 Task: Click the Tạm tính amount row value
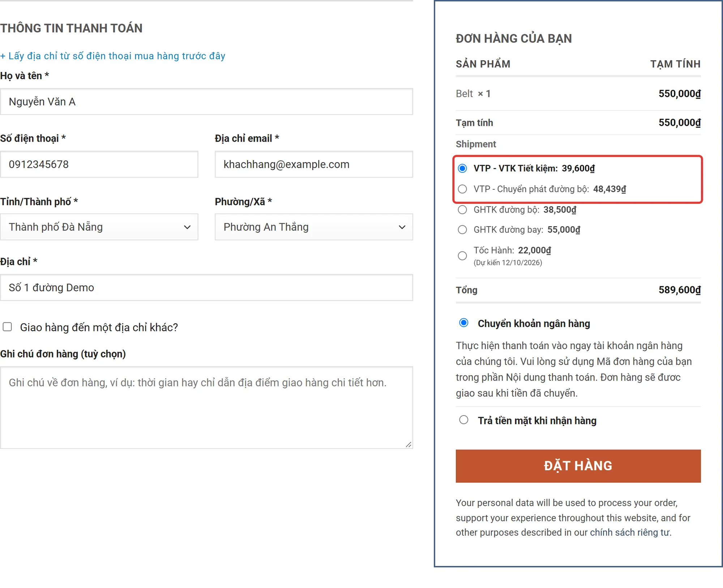tap(680, 123)
